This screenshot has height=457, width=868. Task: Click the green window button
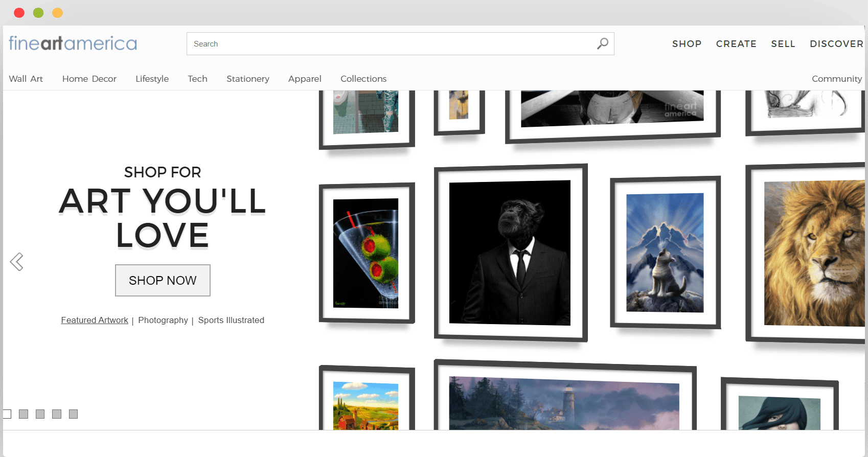(x=38, y=13)
